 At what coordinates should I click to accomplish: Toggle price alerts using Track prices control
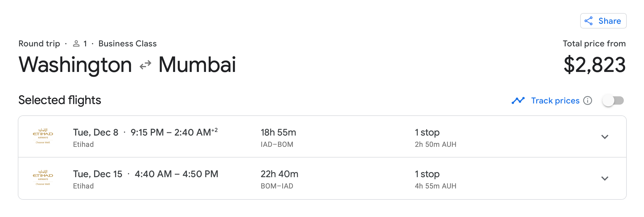[613, 101]
